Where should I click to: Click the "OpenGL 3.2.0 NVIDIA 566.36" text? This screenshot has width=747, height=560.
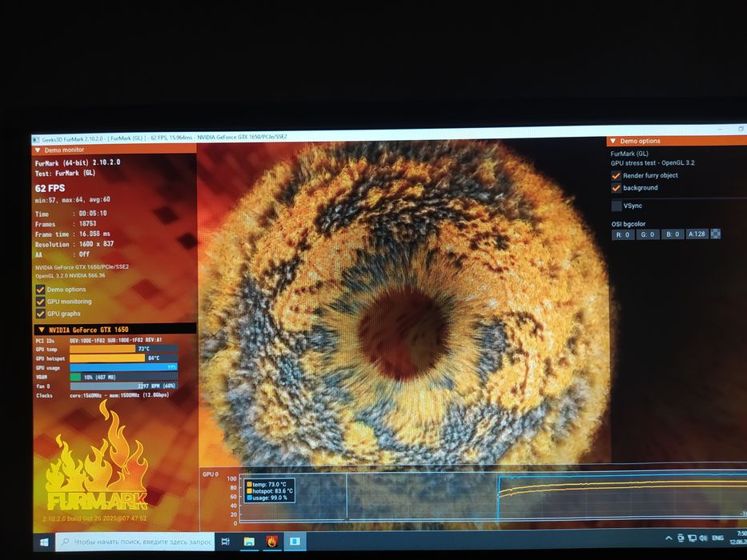click(x=70, y=276)
